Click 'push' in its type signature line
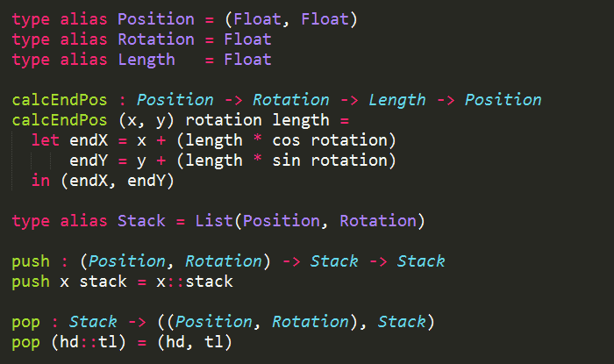The width and height of the screenshot is (614, 364). [x=31, y=261]
